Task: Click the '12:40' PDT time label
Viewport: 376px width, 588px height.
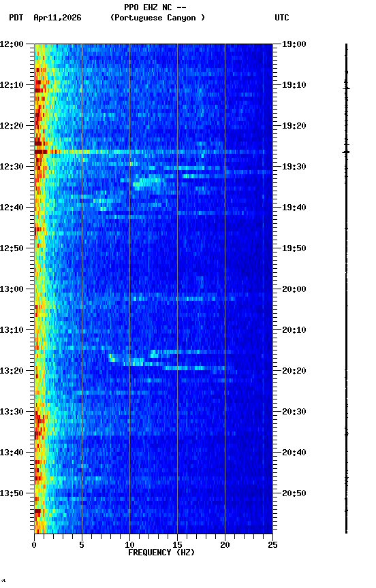Action: (12, 208)
